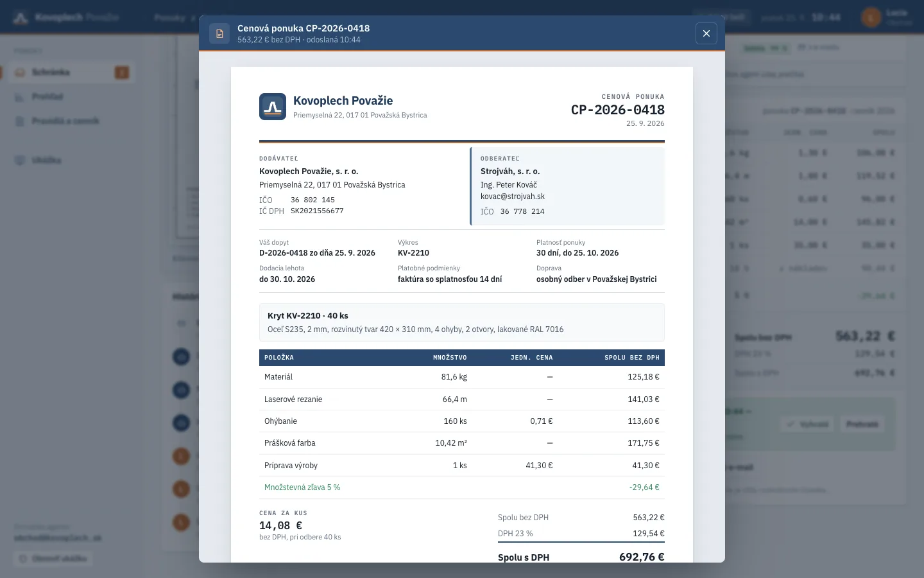Viewport: 924px width, 578px height.
Task: Click the Oceľ S235 specification line
Action: click(416, 329)
